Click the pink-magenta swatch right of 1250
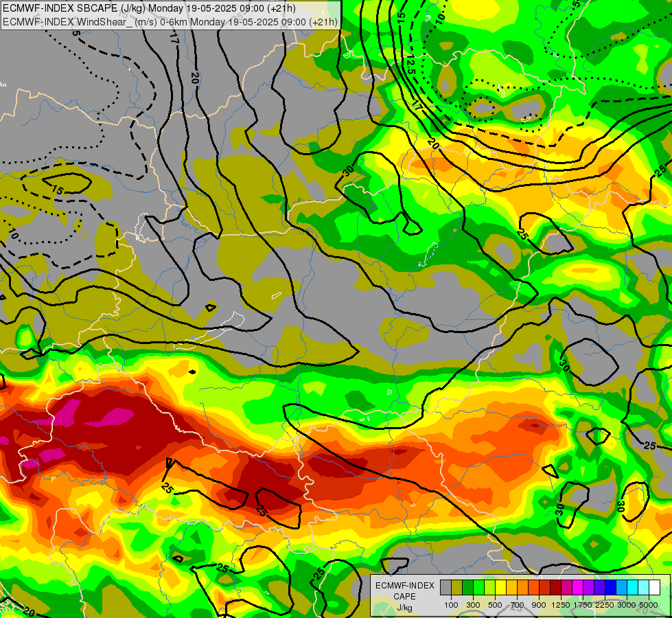Screen dimensions: 672x618 tap(566, 587)
